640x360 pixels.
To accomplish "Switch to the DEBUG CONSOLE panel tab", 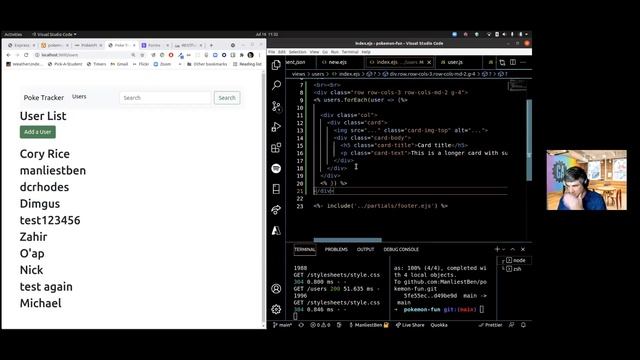I will point(401,249).
